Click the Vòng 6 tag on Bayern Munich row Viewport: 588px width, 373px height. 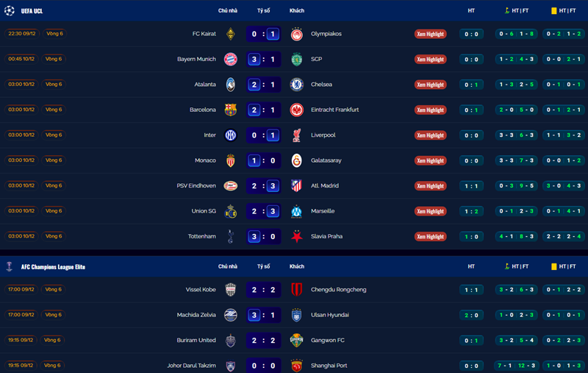coord(54,59)
